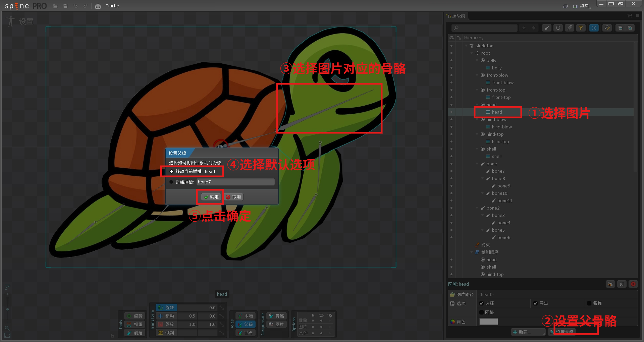Enable the 网格 mesh checkbox
This screenshot has height=342, width=644.
pos(482,312)
